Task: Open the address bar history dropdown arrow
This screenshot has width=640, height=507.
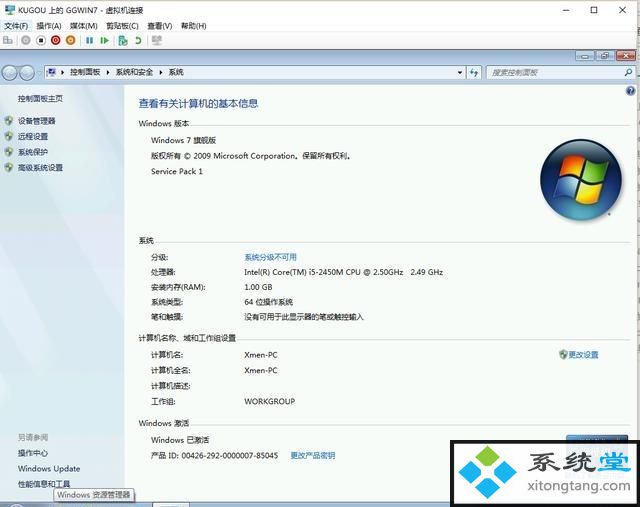Action: (460, 73)
